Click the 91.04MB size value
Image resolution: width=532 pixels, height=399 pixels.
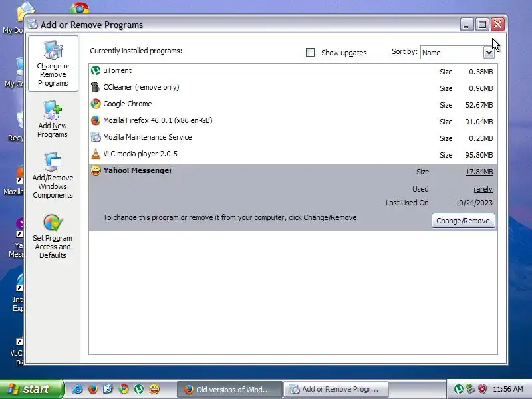479,122
